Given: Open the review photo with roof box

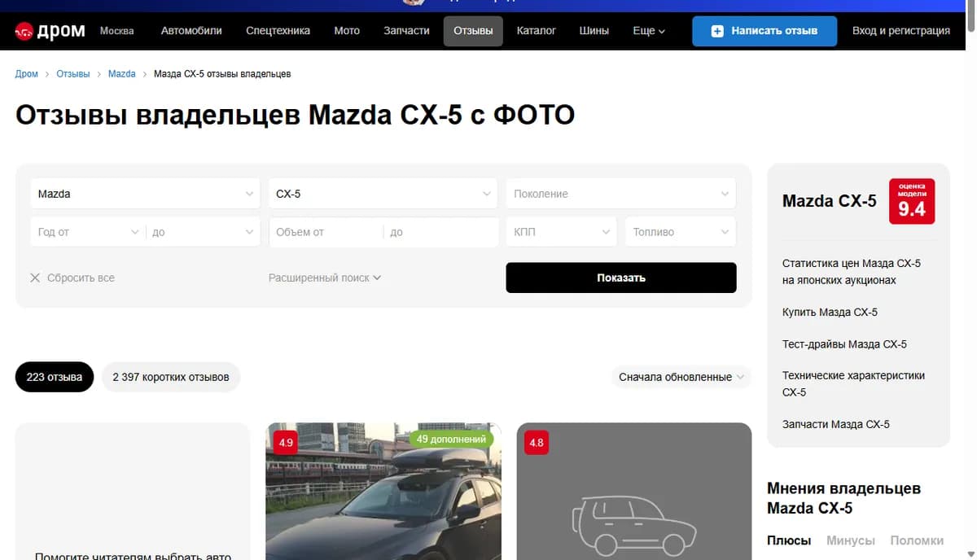Looking at the screenshot, I should 383,491.
